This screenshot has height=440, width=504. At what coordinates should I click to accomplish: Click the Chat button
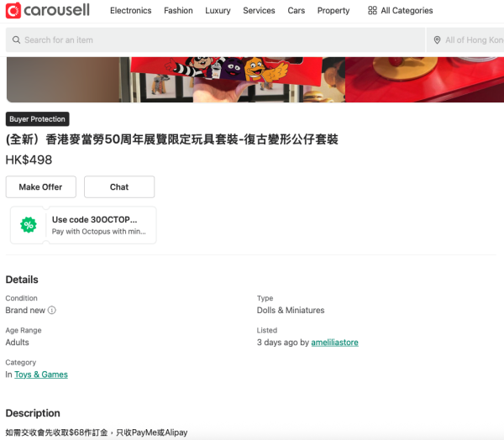coord(119,187)
